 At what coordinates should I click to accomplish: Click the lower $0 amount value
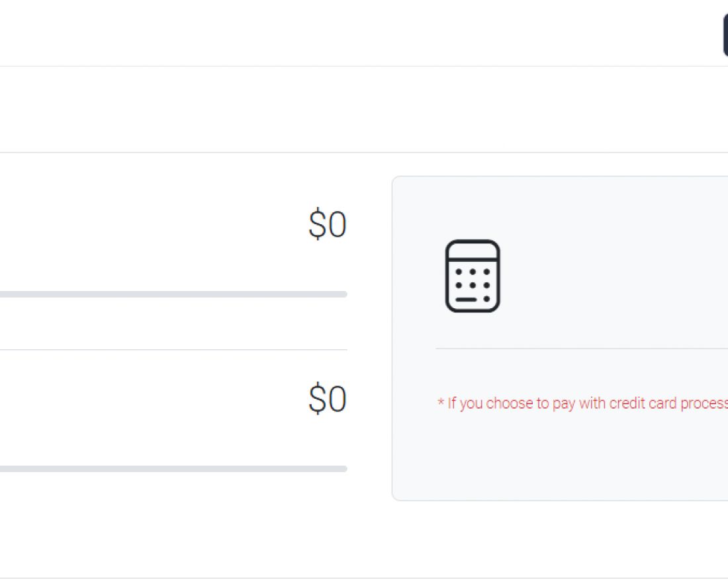(328, 398)
